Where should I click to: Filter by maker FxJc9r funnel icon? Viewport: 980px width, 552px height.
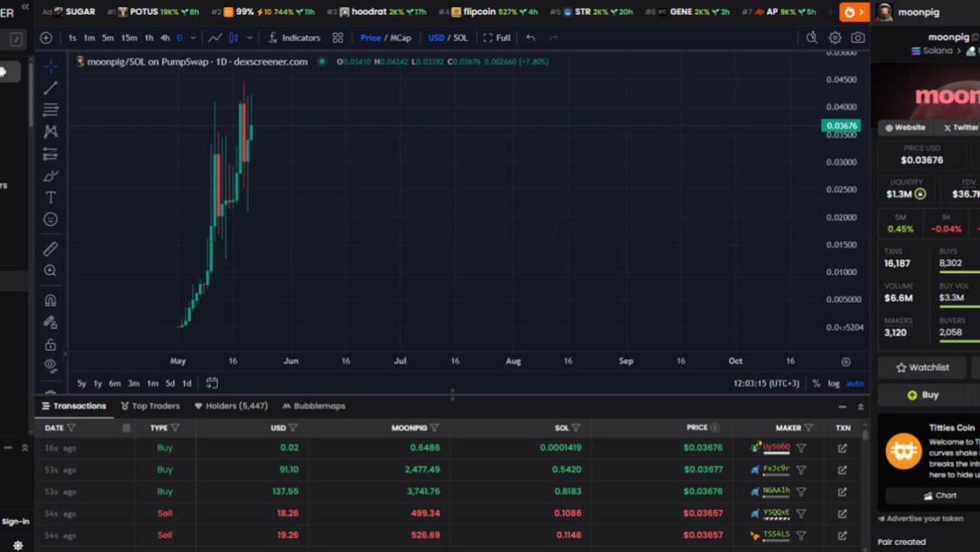(x=801, y=470)
